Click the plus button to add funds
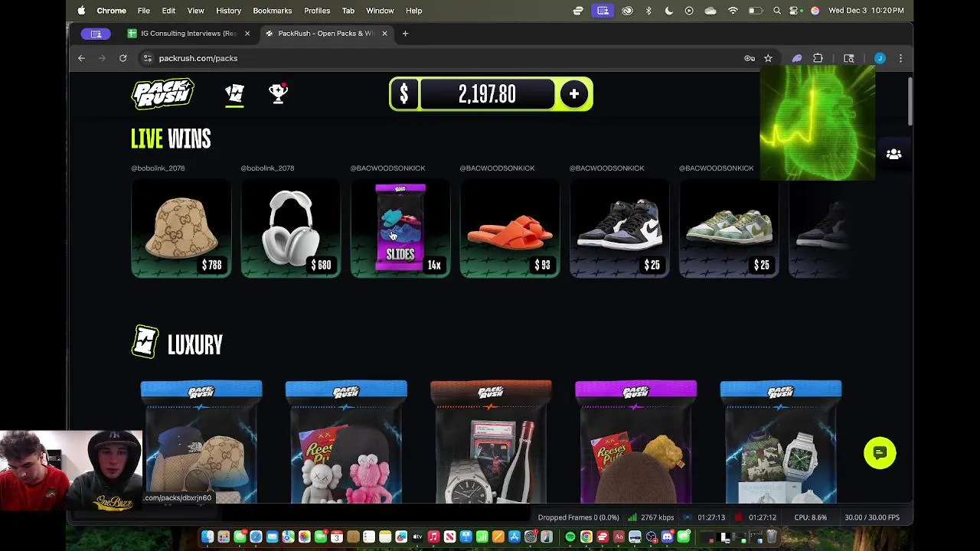 click(574, 94)
